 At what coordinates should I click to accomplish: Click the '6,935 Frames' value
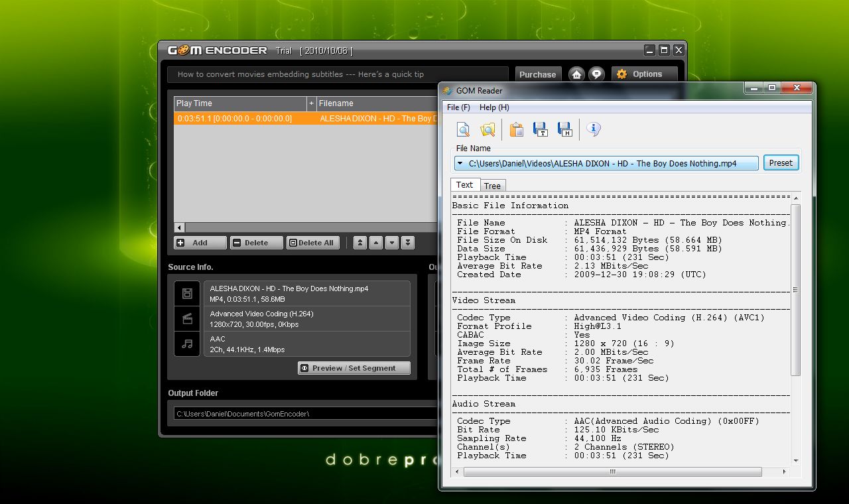pyautogui.click(x=606, y=369)
